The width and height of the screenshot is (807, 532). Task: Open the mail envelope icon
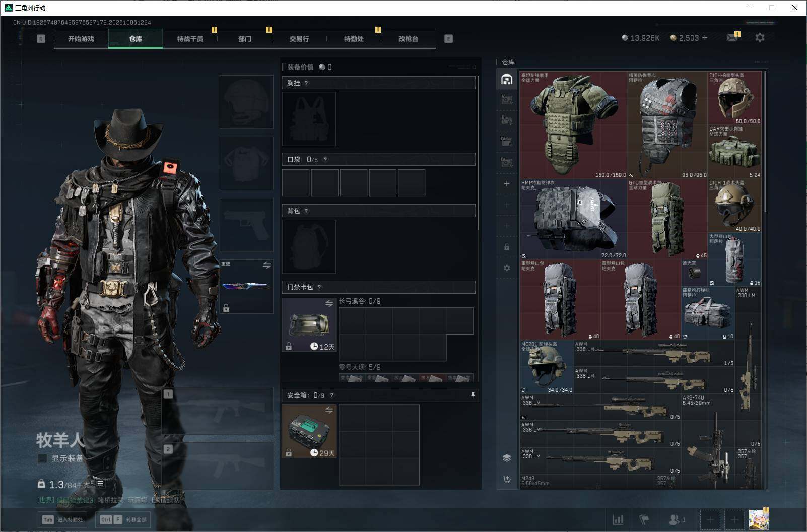732,38
